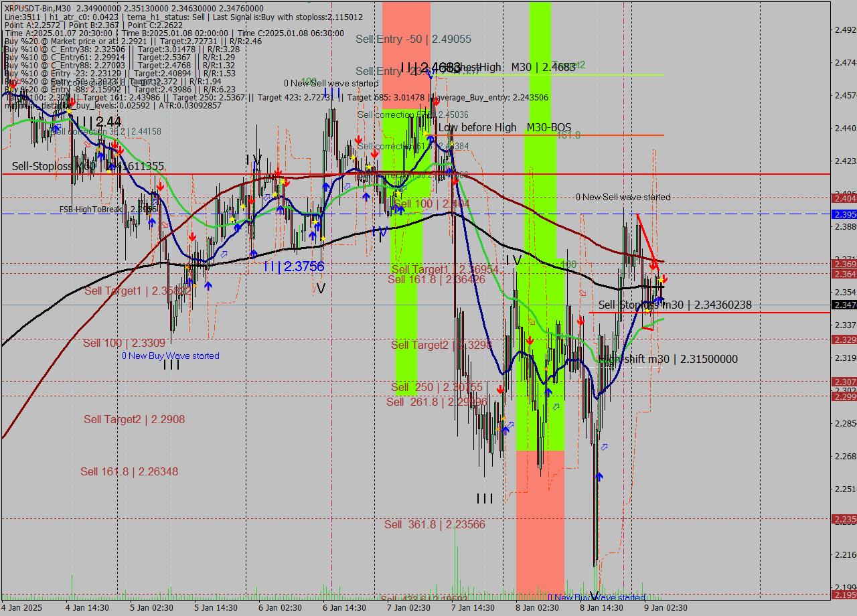Click the '7 Jan 14:30' time axis label
Screen dimensions: 857x616
473,607
